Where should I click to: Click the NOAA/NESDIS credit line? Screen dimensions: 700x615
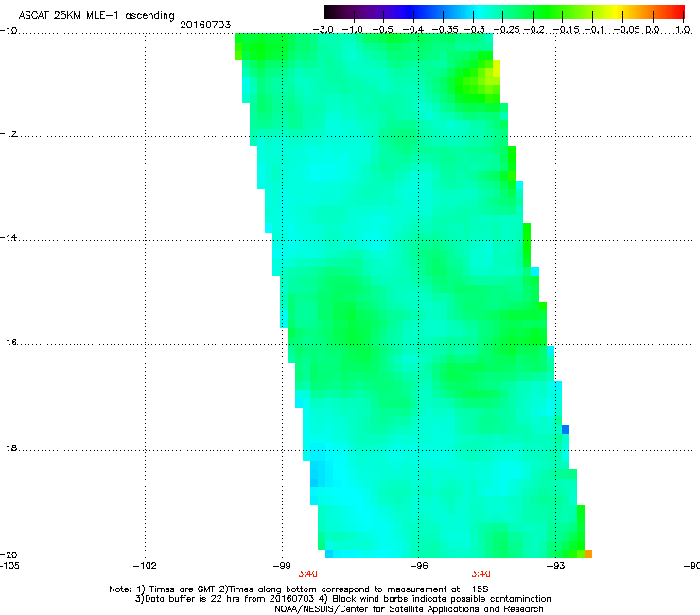click(409, 609)
